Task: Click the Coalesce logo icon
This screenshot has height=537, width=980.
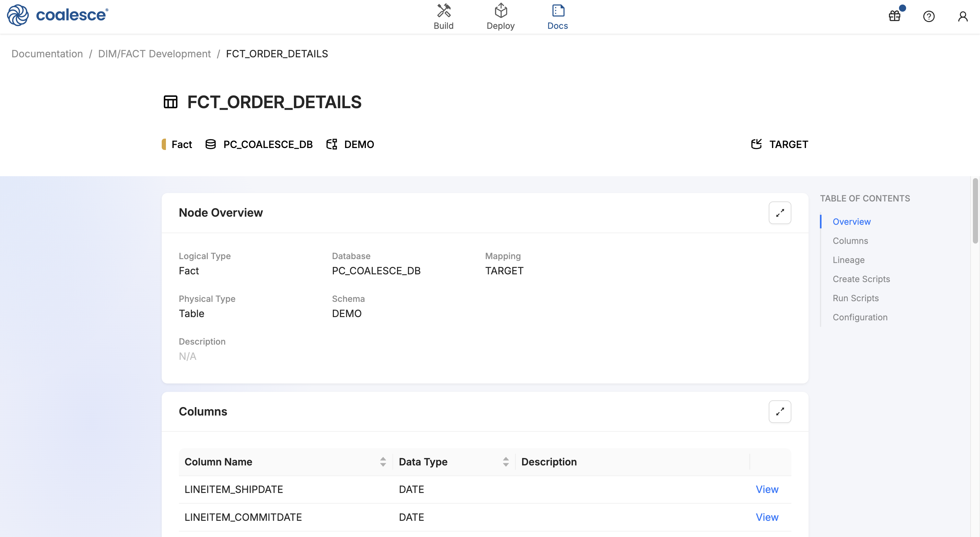Action: pyautogui.click(x=18, y=15)
